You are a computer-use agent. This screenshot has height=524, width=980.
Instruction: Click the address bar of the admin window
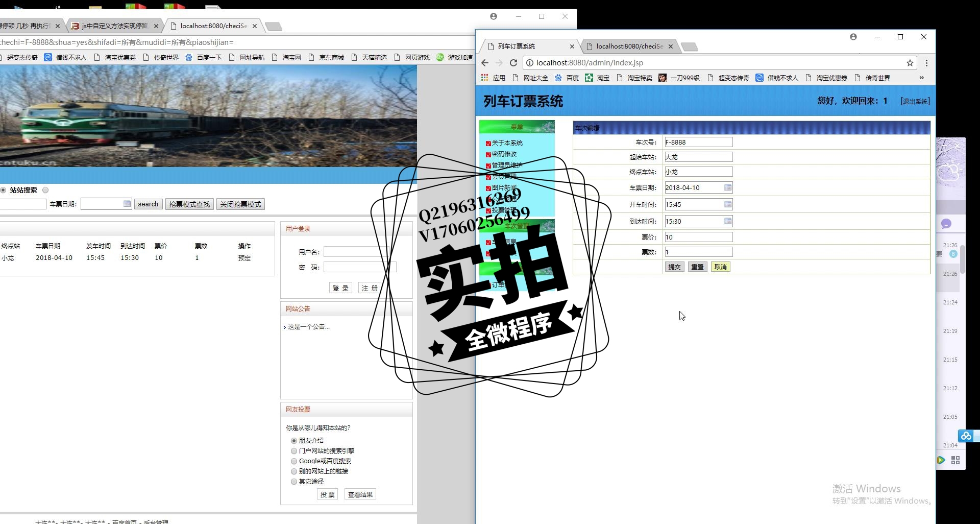(720, 63)
